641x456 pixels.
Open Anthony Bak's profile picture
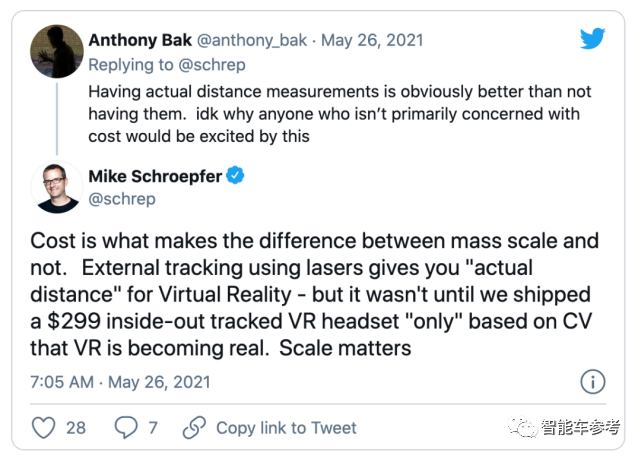(57, 51)
